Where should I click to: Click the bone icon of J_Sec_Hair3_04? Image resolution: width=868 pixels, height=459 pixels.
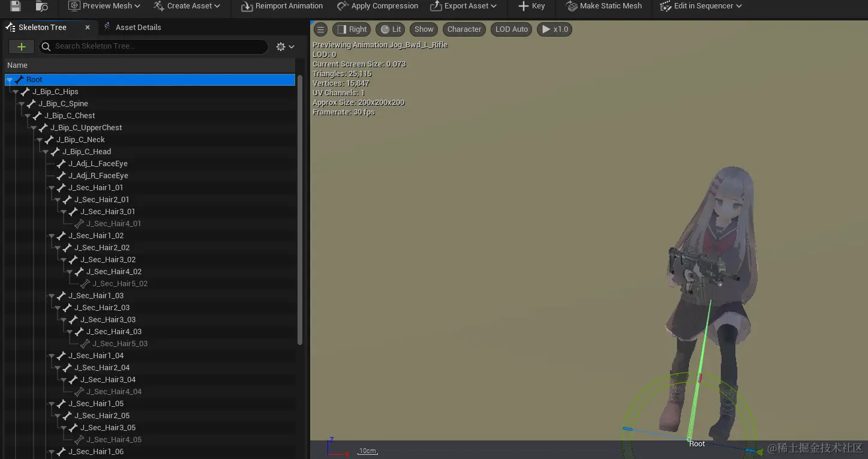pos(73,380)
